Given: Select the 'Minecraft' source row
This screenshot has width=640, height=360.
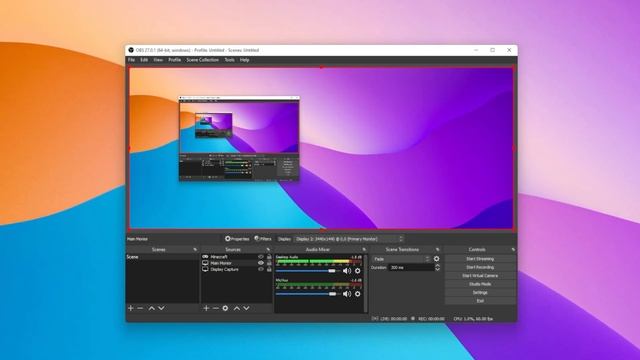Looking at the screenshot, I should (x=237, y=257).
